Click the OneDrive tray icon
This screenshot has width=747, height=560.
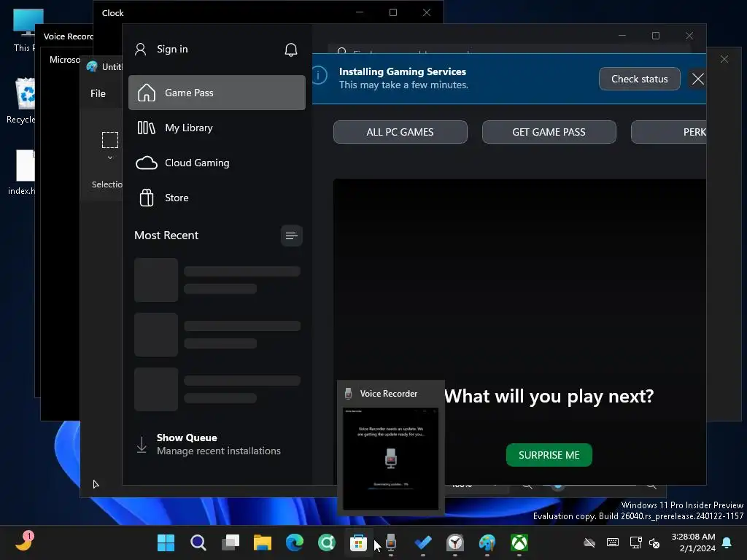[589, 542]
